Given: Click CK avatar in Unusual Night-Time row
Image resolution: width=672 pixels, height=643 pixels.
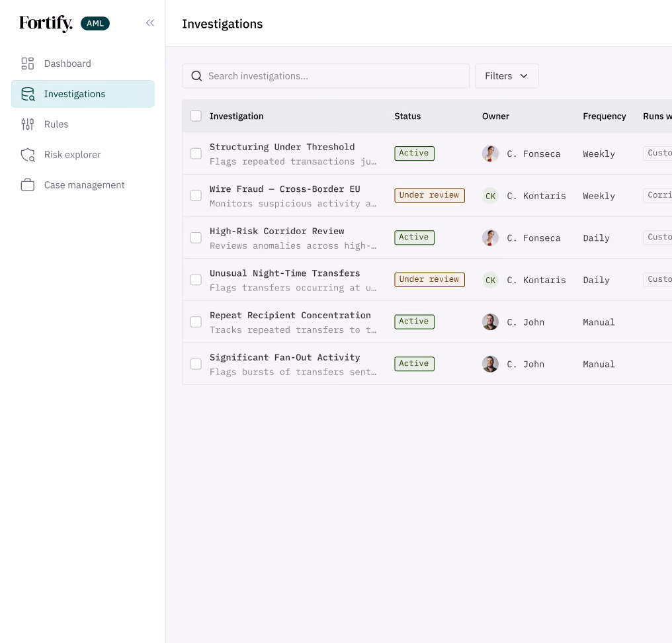Looking at the screenshot, I should (x=490, y=280).
